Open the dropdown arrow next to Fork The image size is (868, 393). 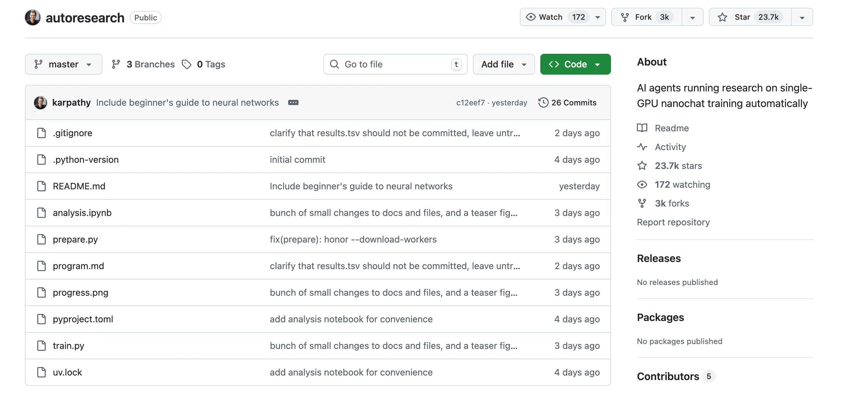(692, 17)
